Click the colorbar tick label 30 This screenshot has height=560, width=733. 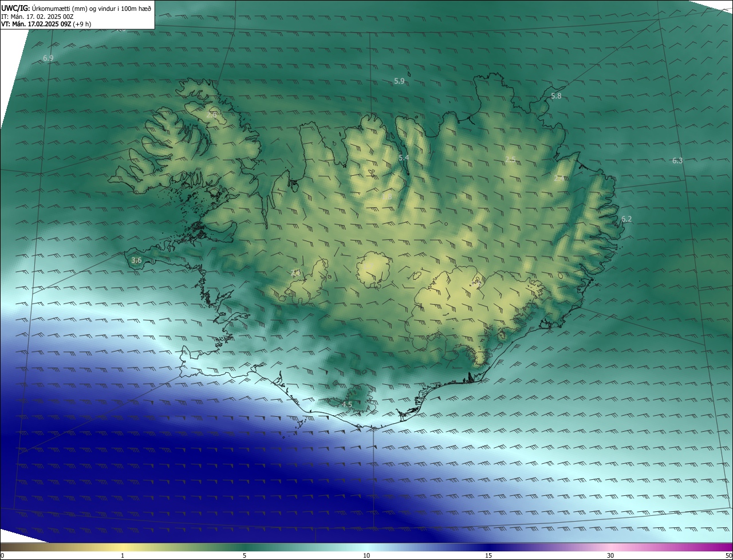click(610, 555)
